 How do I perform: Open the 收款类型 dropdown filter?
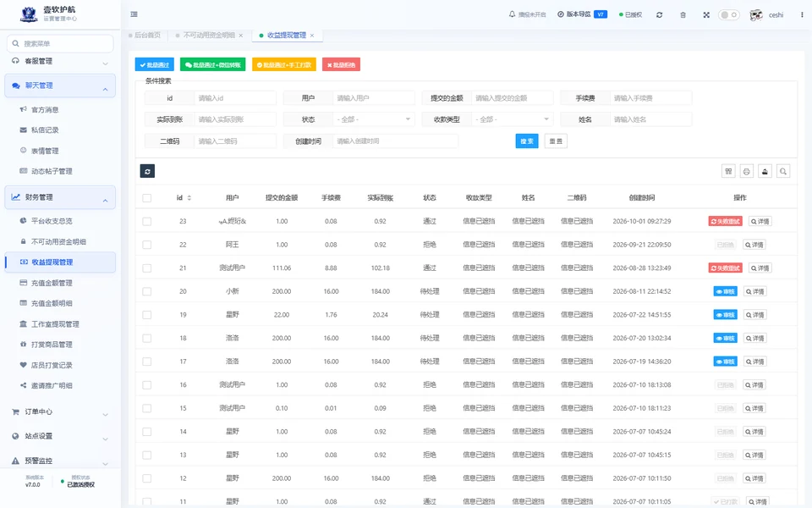513,119
